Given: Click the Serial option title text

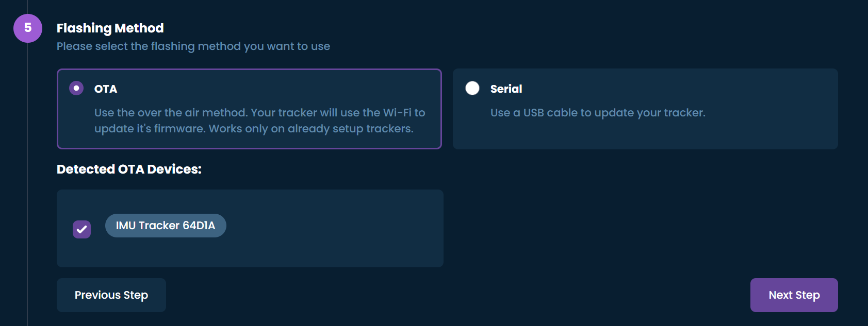Looking at the screenshot, I should coord(506,89).
